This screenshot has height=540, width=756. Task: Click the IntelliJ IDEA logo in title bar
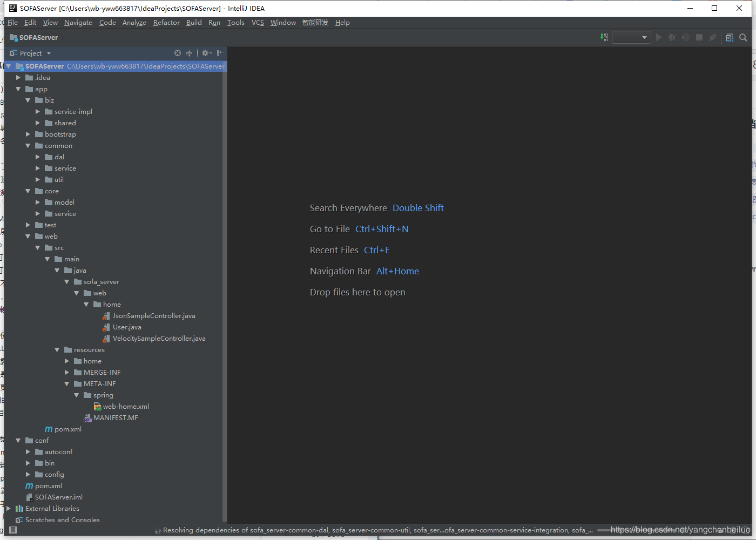tap(13, 8)
